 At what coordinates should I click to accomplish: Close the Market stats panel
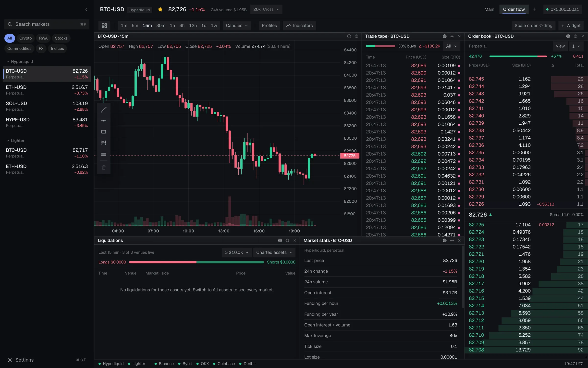pos(459,240)
